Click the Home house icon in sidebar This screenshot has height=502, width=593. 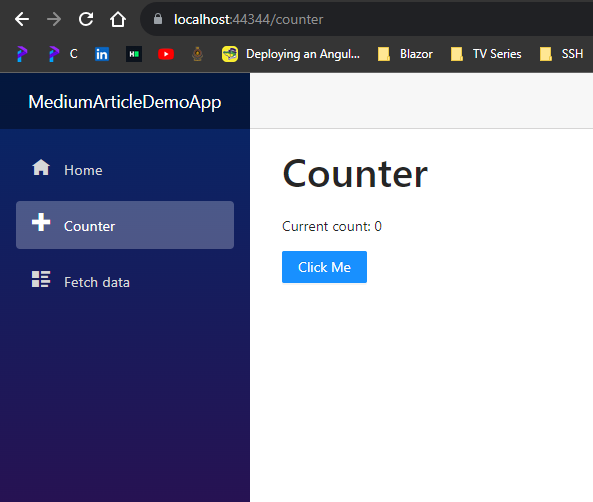click(41, 168)
